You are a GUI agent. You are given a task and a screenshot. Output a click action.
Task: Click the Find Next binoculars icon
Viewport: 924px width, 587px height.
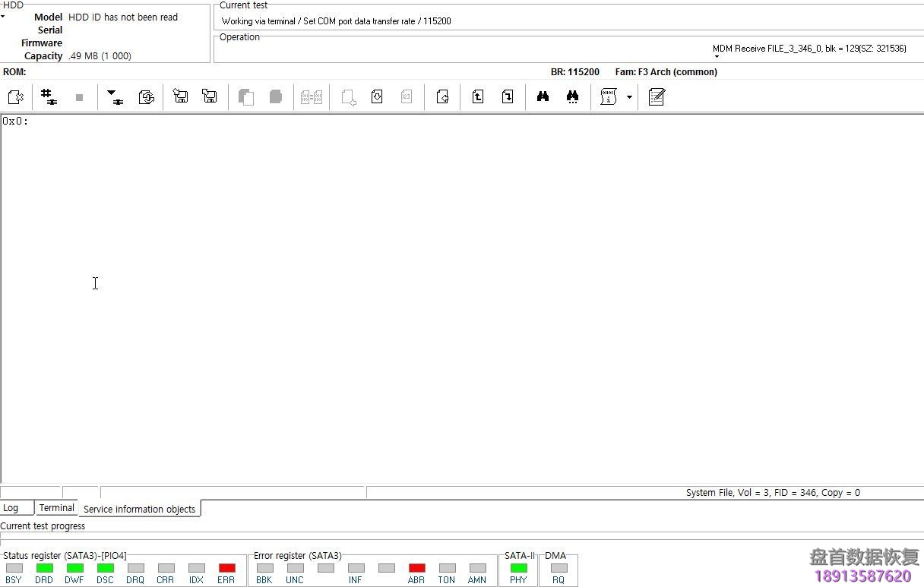(572, 96)
